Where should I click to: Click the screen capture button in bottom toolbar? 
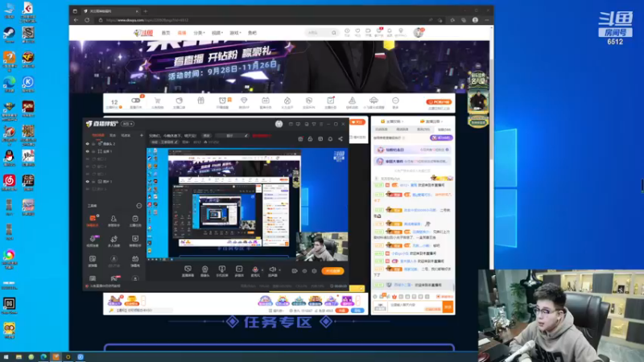click(x=188, y=270)
